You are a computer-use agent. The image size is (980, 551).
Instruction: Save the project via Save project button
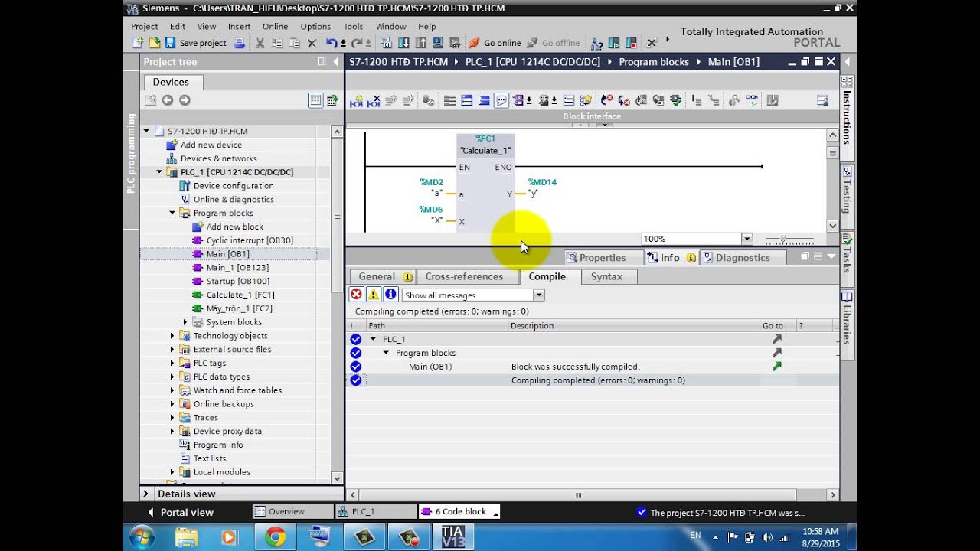coord(195,43)
